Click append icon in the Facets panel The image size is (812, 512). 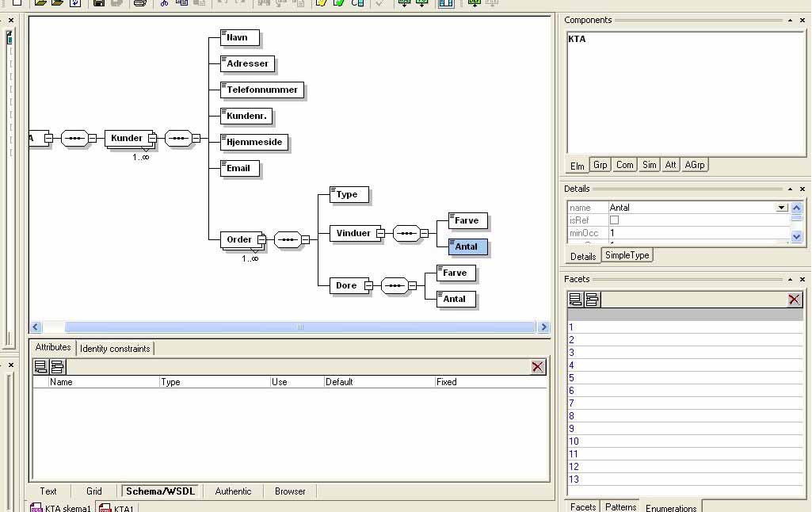[x=576, y=299]
